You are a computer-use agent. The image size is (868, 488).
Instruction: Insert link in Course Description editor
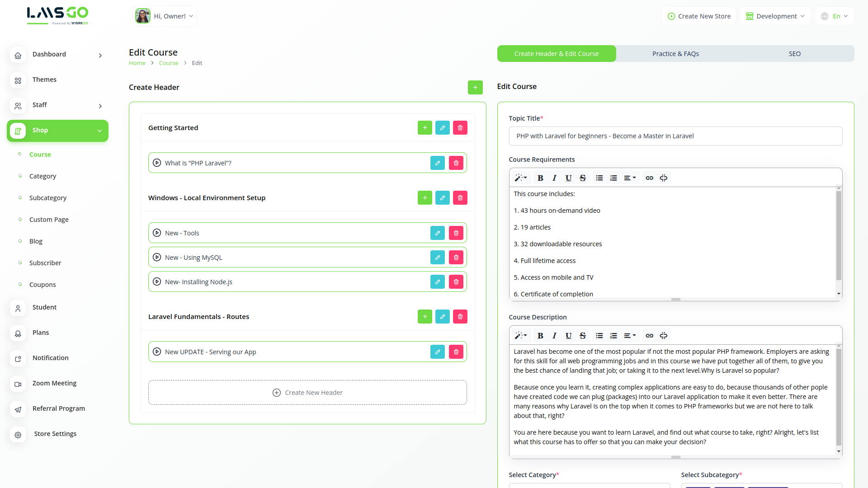pyautogui.click(x=649, y=336)
